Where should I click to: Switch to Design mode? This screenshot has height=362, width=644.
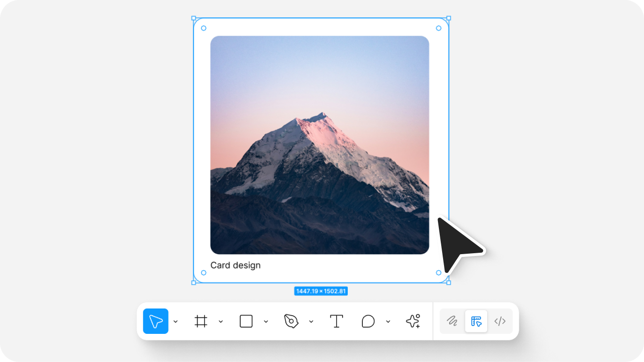point(476,321)
